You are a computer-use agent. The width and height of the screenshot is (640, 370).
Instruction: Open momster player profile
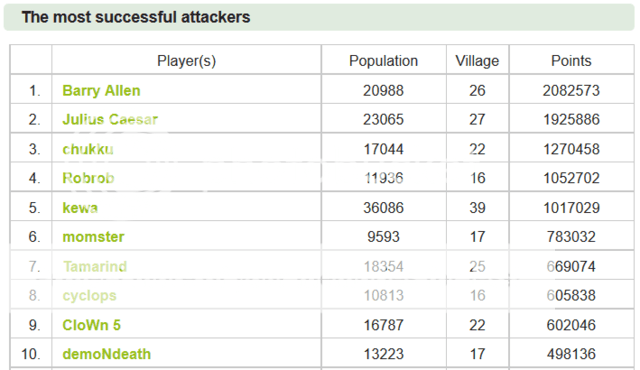[x=93, y=237]
